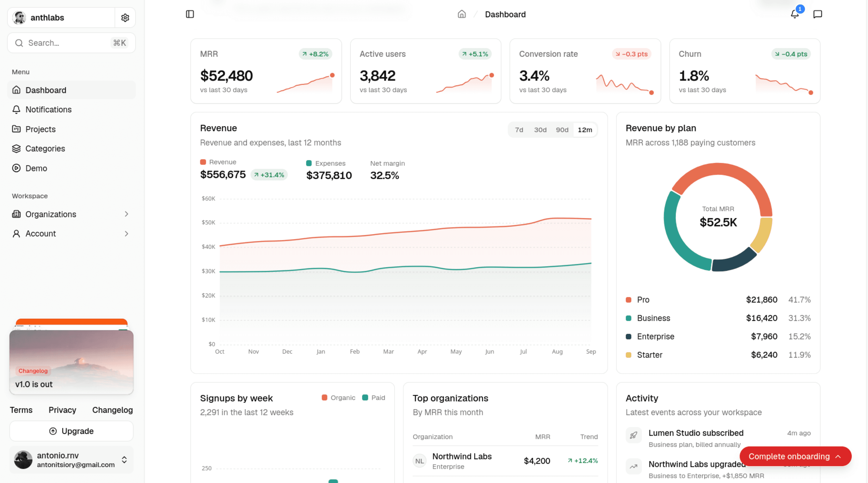Open the Categories menu item
Viewport: 868px width, 483px height.
pos(71,149)
